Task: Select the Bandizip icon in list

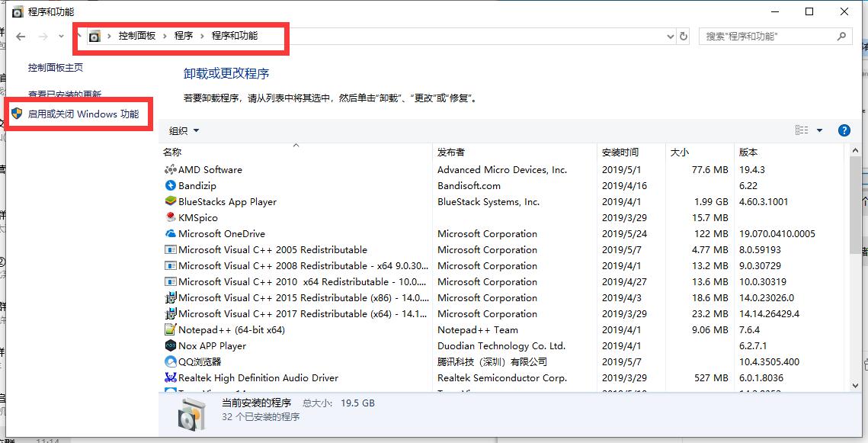Action: 170,186
